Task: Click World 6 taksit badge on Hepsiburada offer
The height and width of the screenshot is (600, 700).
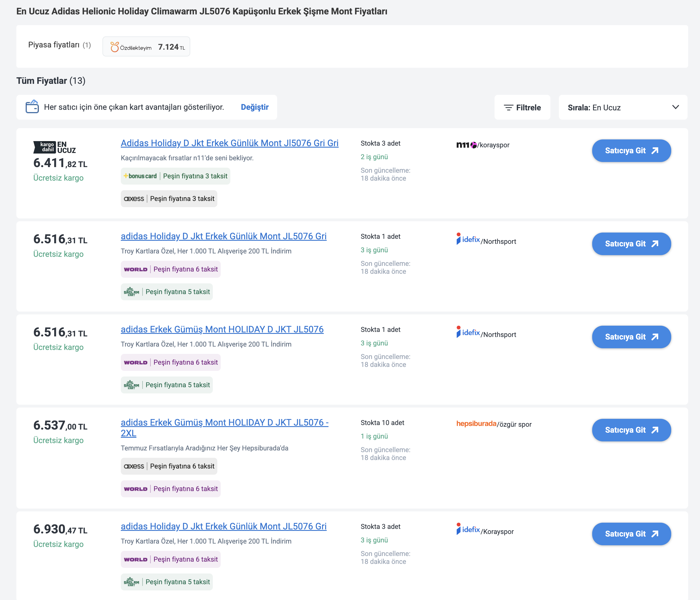Action: [x=170, y=489]
